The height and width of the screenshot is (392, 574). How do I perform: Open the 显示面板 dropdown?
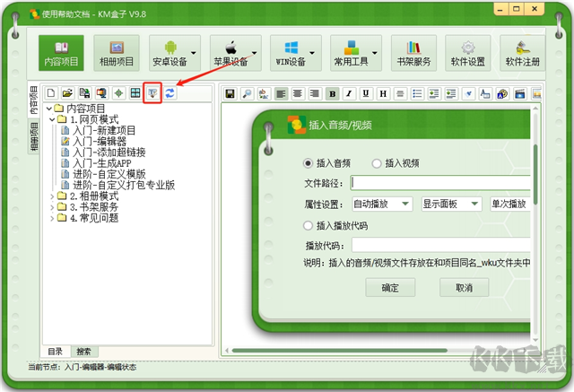tap(452, 204)
